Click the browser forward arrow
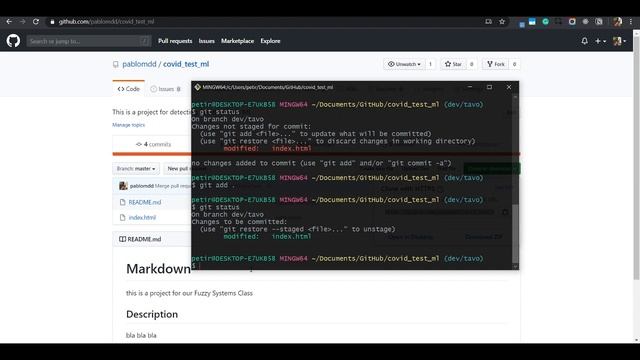This screenshot has height=360, width=640. point(22,22)
